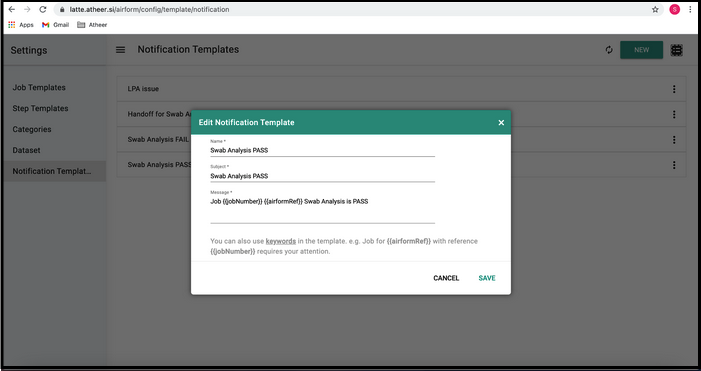701x371 pixels.
Task: Save the notification template
Action: pos(487,278)
